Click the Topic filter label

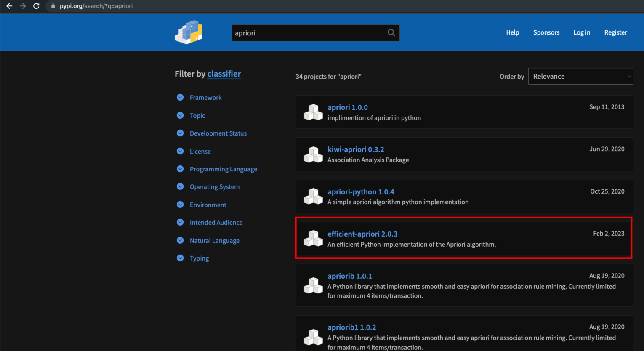pos(197,116)
